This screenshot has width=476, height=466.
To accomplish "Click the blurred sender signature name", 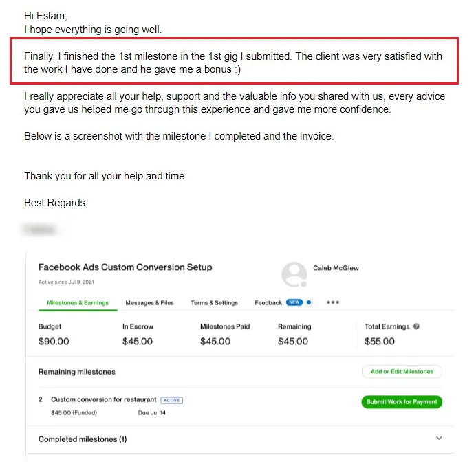I will [40, 230].
